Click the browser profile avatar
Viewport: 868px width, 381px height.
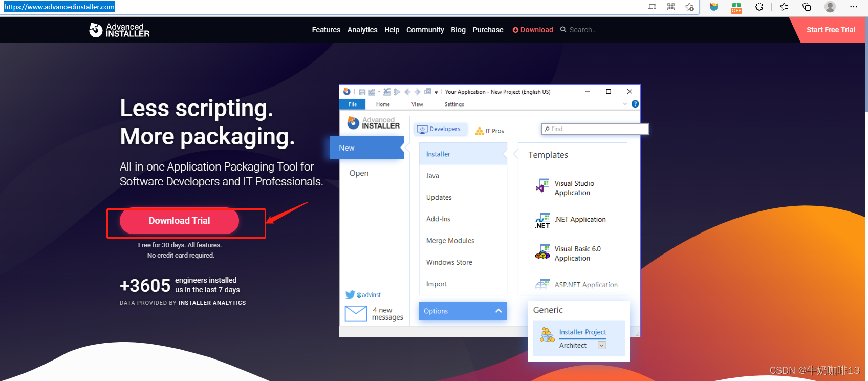(x=830, y=7)
